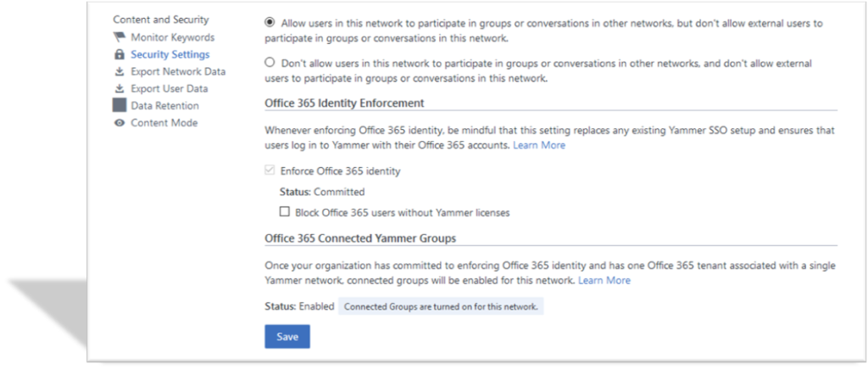The width and height of the screenshot is (868, 370).
Task: Click the padlock icon beside Security Settings
Action: point(120,55)
